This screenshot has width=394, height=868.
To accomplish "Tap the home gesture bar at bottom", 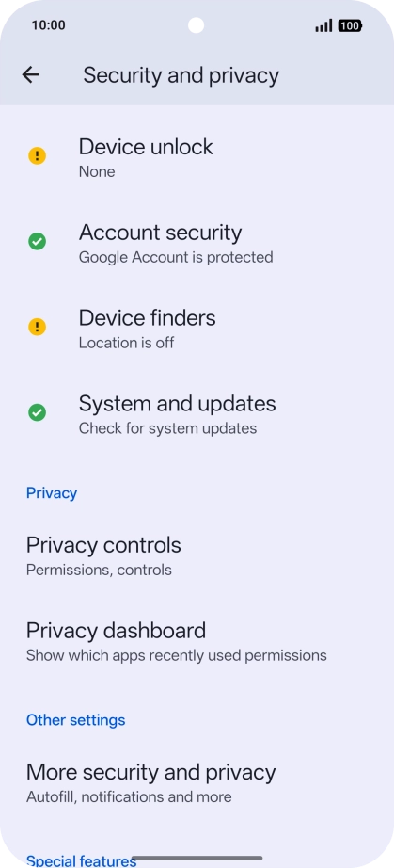I will (x=197, y=858).
